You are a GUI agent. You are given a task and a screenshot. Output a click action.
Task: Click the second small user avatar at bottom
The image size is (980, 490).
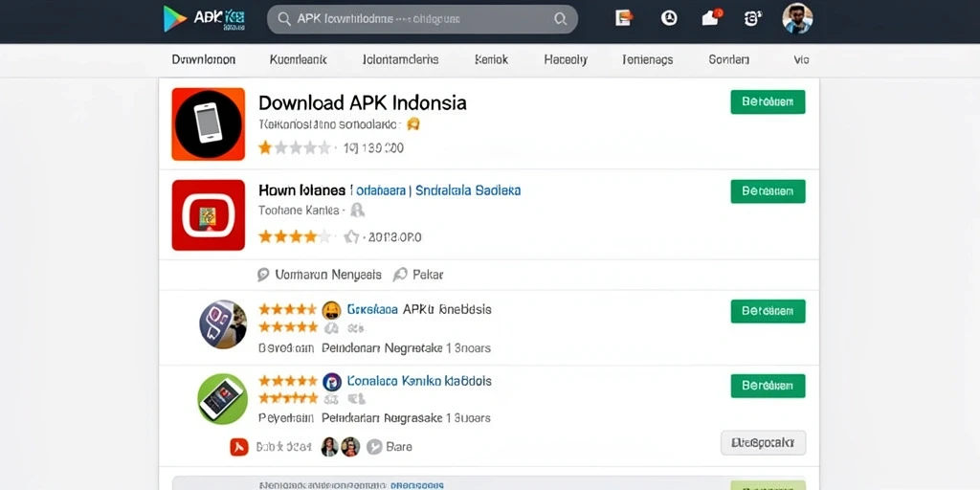pyautogui.click(x=350, y=446)
